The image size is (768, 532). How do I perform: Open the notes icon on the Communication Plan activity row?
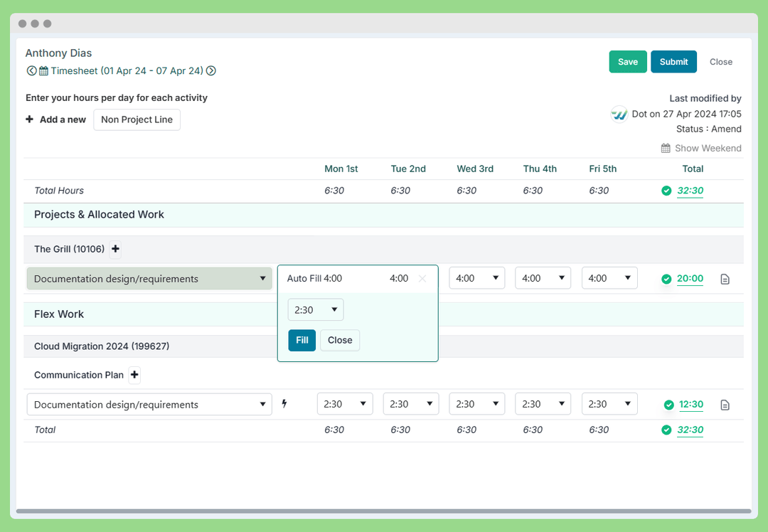pos(725,404)
